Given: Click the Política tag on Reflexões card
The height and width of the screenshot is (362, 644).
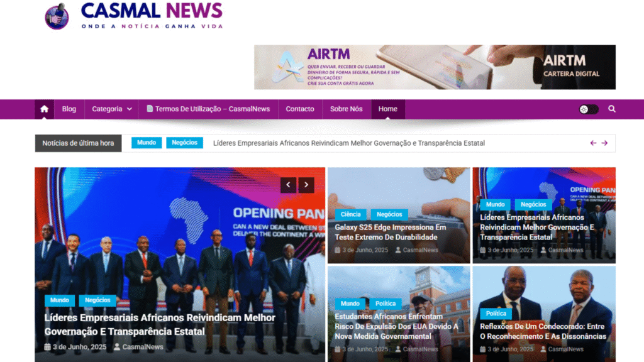Looking at the screenshot, I should [496, 314].
